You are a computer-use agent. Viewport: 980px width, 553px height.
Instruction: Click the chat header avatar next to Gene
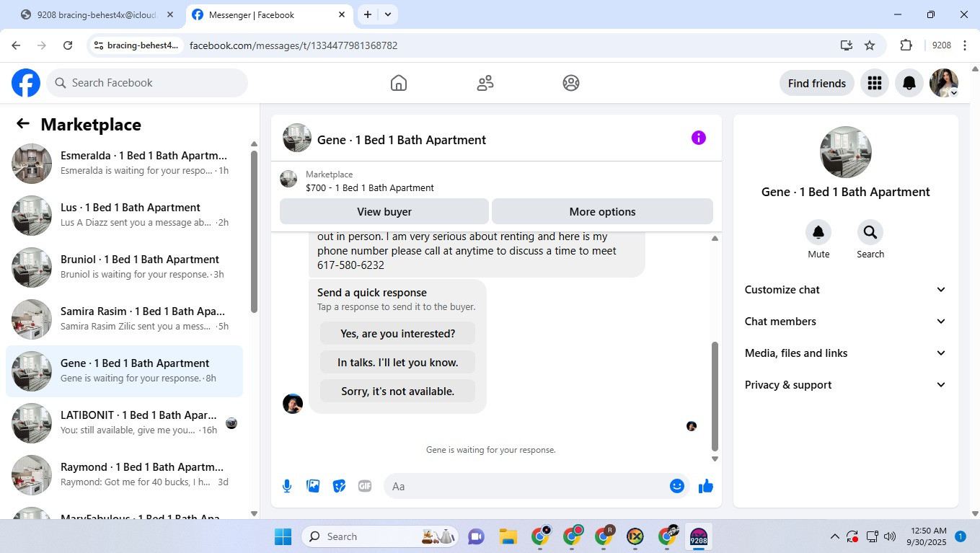coord(297,138)
